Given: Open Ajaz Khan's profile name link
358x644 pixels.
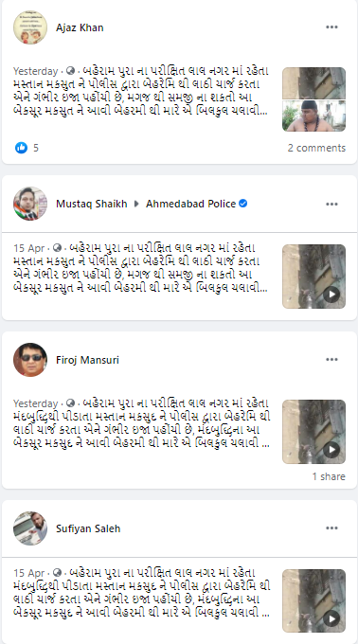Looking at the screenshot, I should point(80,27).
